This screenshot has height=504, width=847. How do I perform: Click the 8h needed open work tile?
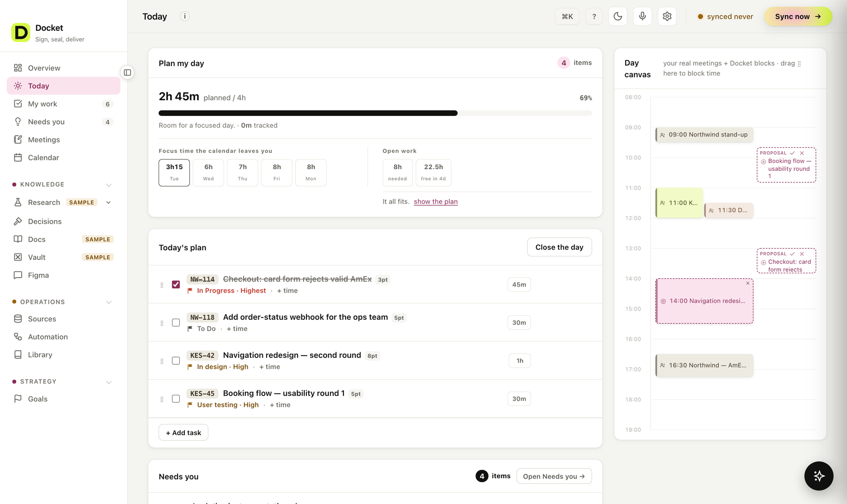(x=398, y=172)
